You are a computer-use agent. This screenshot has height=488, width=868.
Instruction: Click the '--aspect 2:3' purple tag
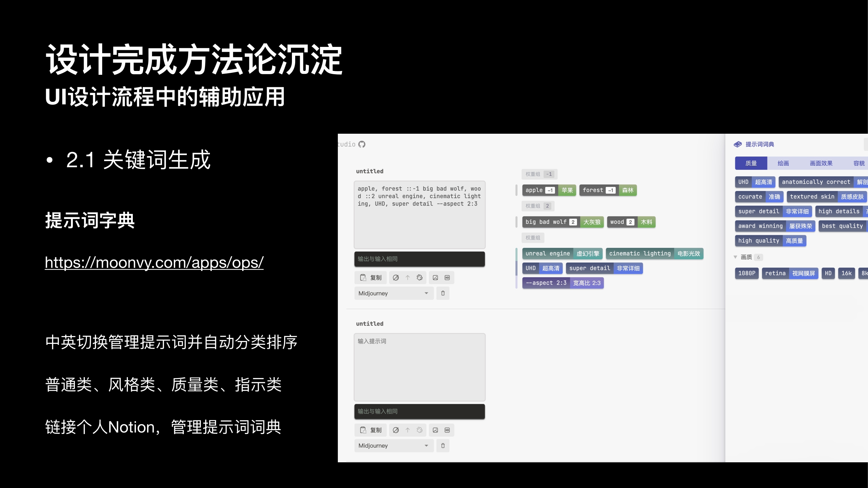tap(546, 283)
